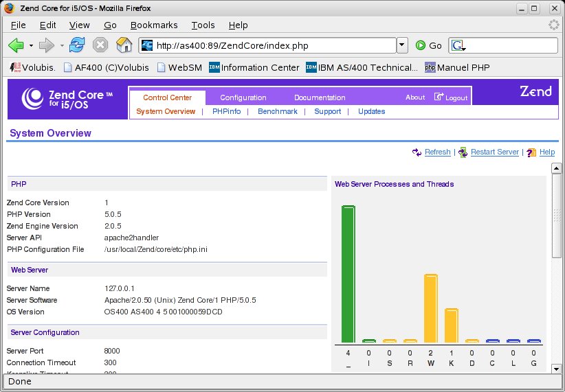Expand the address bar URL history dropdown
565x392 pixels.
coord(402,45)
